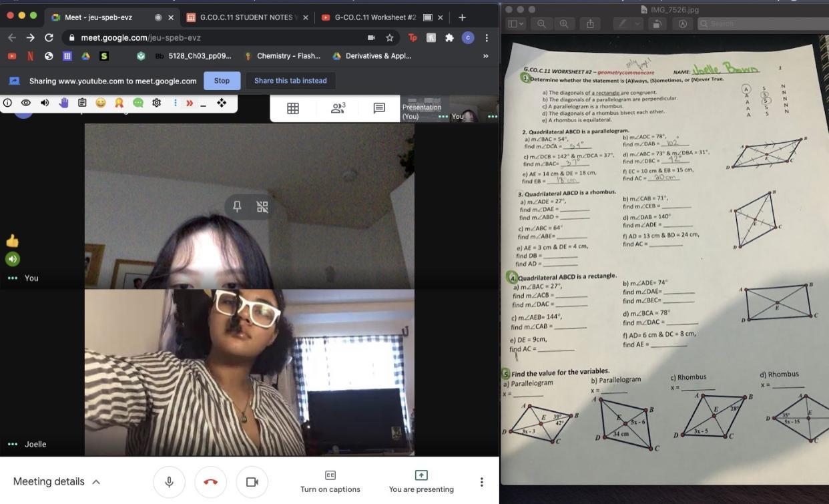This screenshot has height=504, width=829.
Task: Toggle the speaker sound icon in extension toolbar
Action: click(x=45, y=103)
